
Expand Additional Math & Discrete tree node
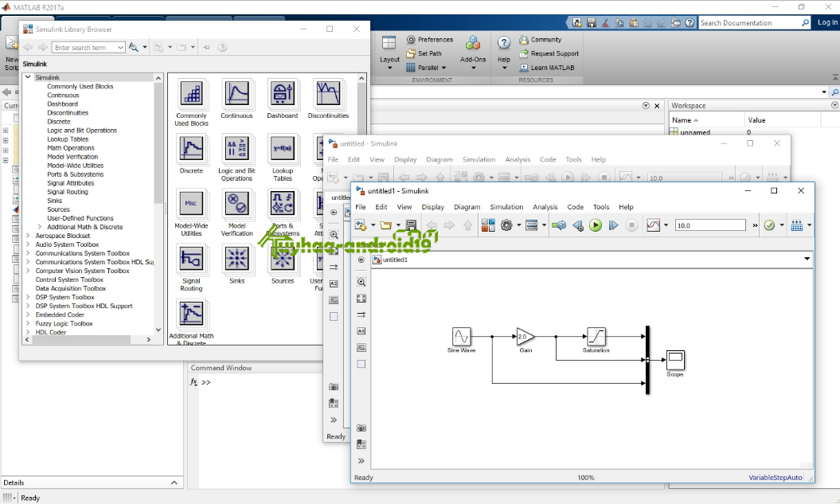(x=40, y=227)
